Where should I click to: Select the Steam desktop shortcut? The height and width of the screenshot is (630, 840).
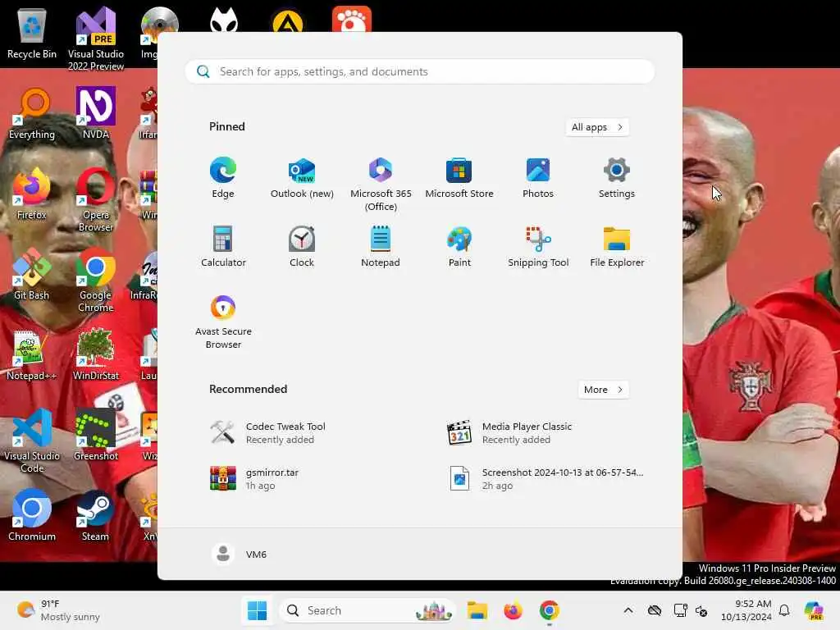coord(96,515)
